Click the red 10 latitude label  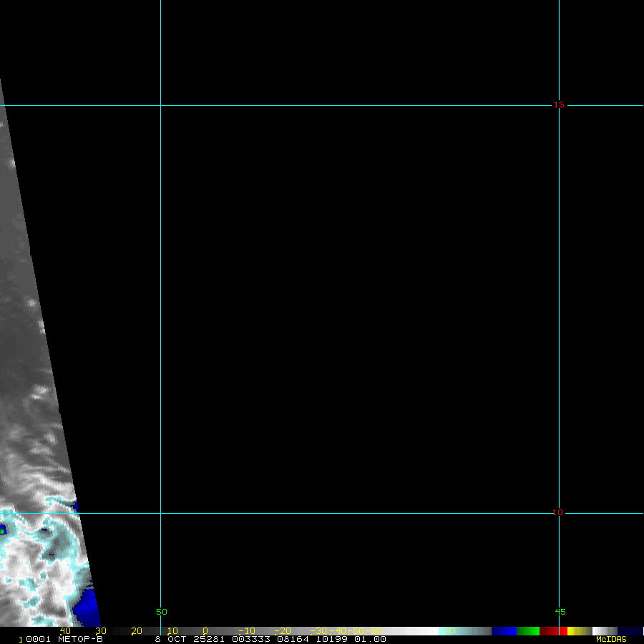(x=559, y=512)
